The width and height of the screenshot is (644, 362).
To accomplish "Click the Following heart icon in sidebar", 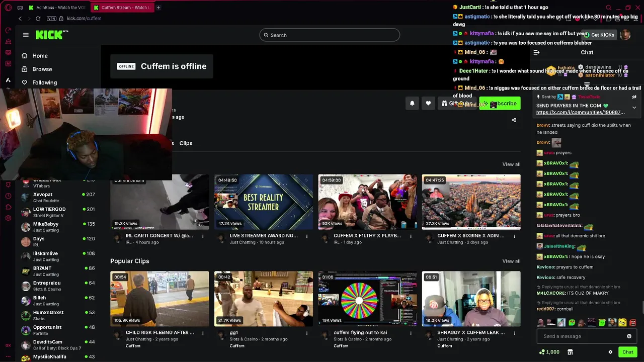I will (24, 82).
